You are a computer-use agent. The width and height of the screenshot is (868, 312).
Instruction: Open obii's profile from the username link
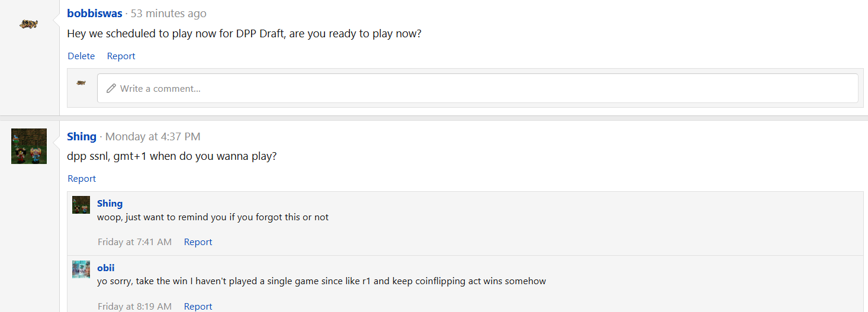click(106, 268)
